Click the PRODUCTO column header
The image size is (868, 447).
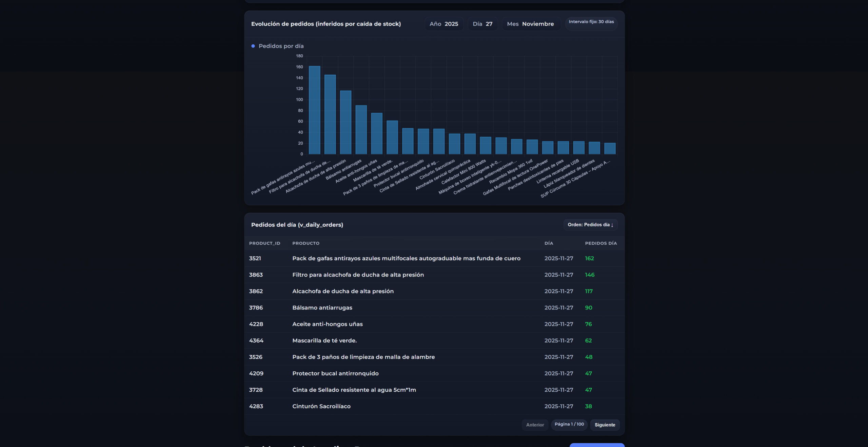[x=305, y=243]
